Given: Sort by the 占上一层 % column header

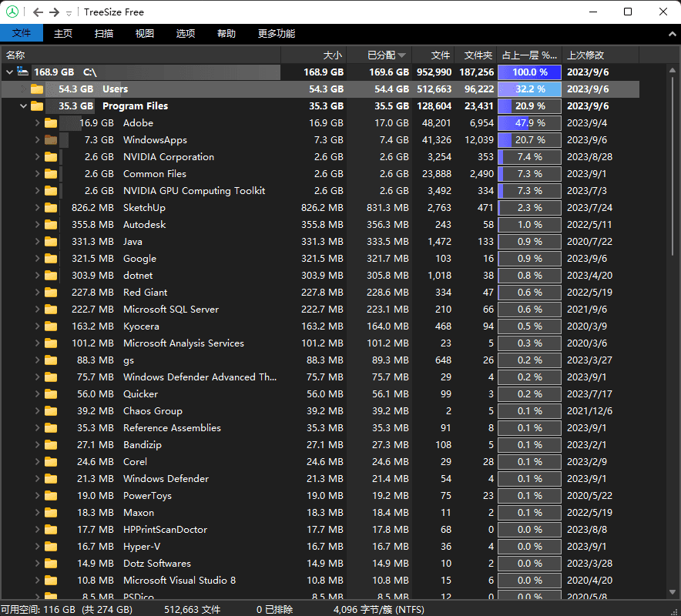Looking at the screenshot, I should pyautogui.click(x=529, y=55).
